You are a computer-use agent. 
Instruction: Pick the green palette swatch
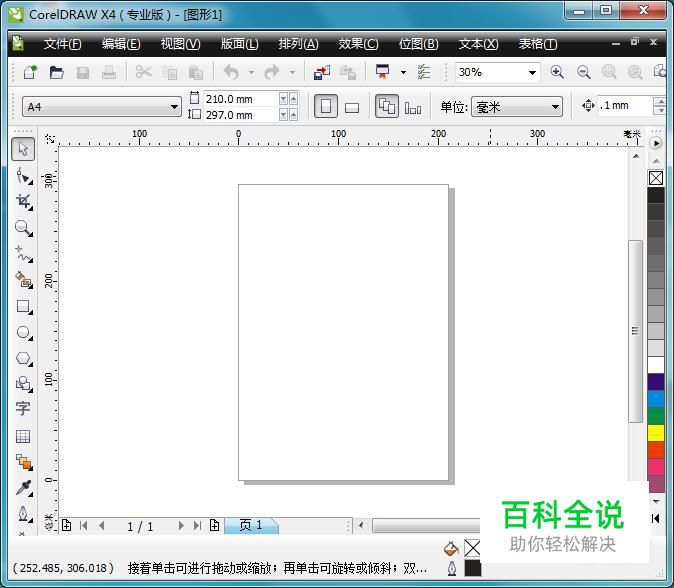tap(656, 416)
